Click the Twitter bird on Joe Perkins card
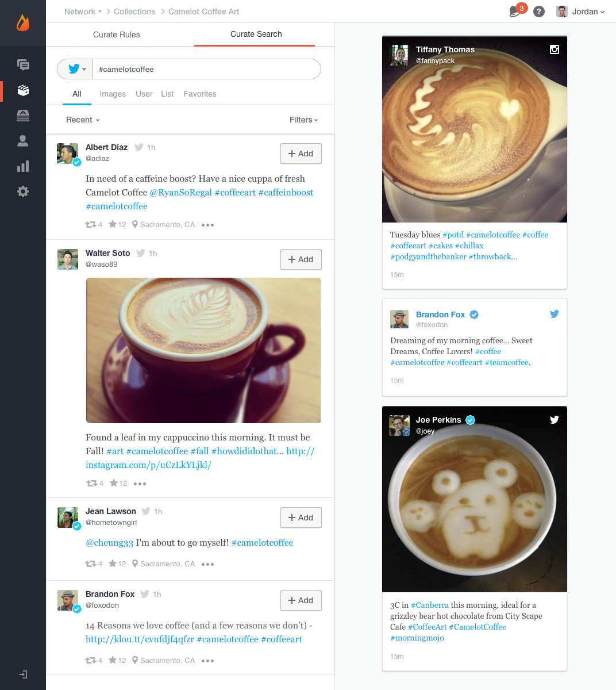 [555, 420]
